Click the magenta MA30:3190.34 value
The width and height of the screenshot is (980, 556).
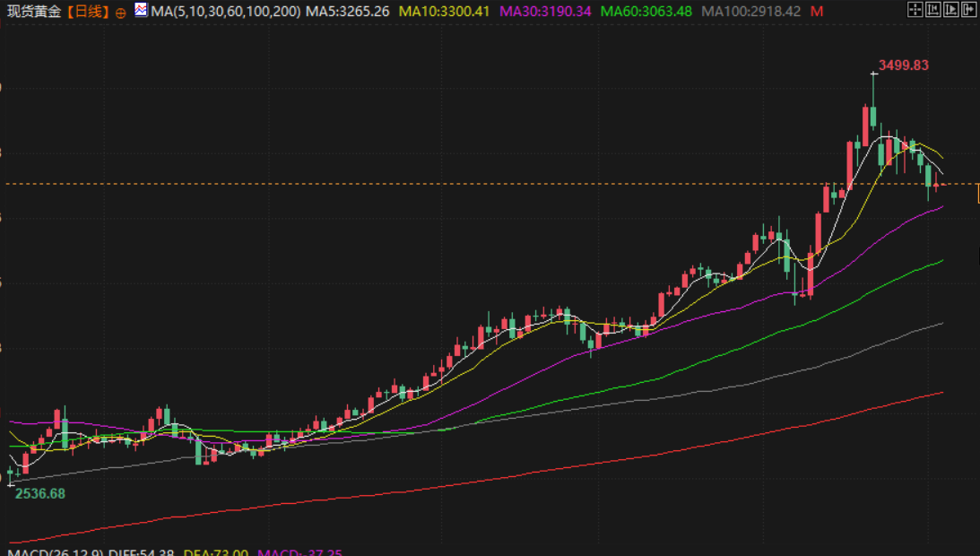coord(545,12)
